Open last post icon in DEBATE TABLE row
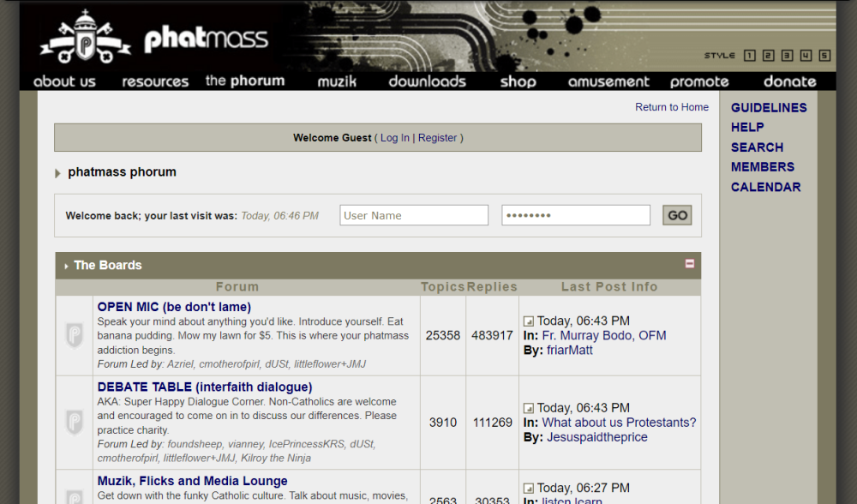This screenshot has height=504, width=857. (x=529, y=408)
